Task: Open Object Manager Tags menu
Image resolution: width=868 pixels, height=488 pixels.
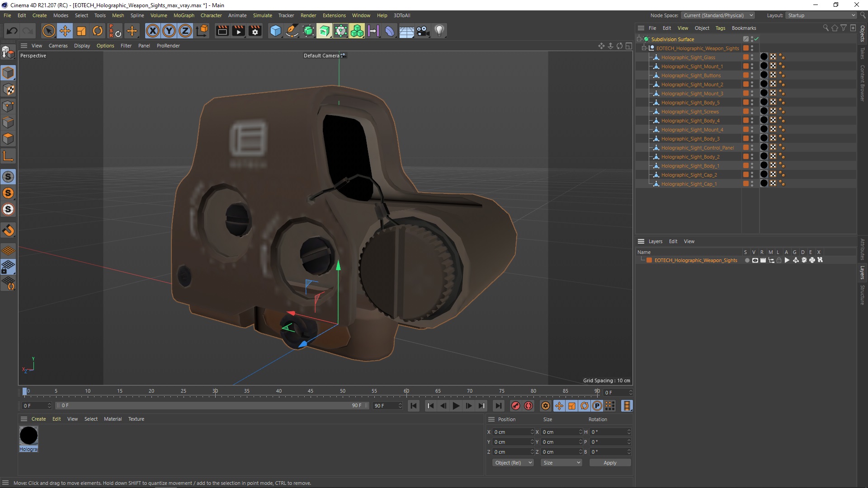Action: [720, 28]
